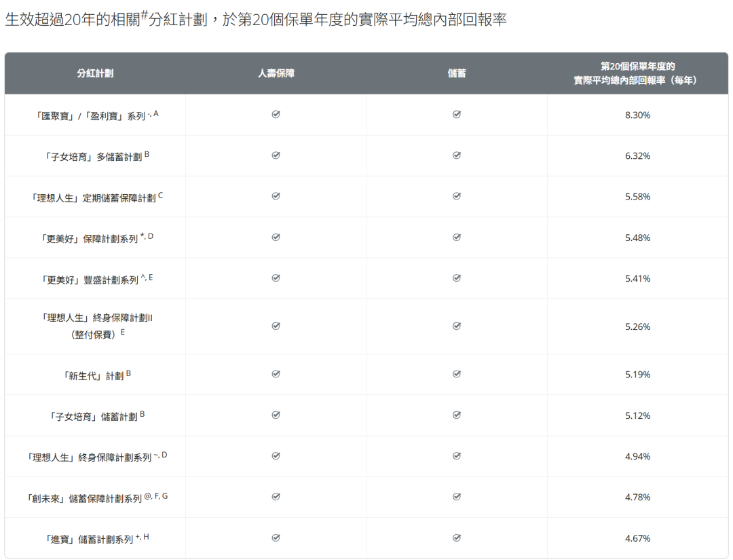Select the 「理想人生」終身保障計劃系列 plan name
This screenshot has width=733, height=560.
click(x=96, y=457)
